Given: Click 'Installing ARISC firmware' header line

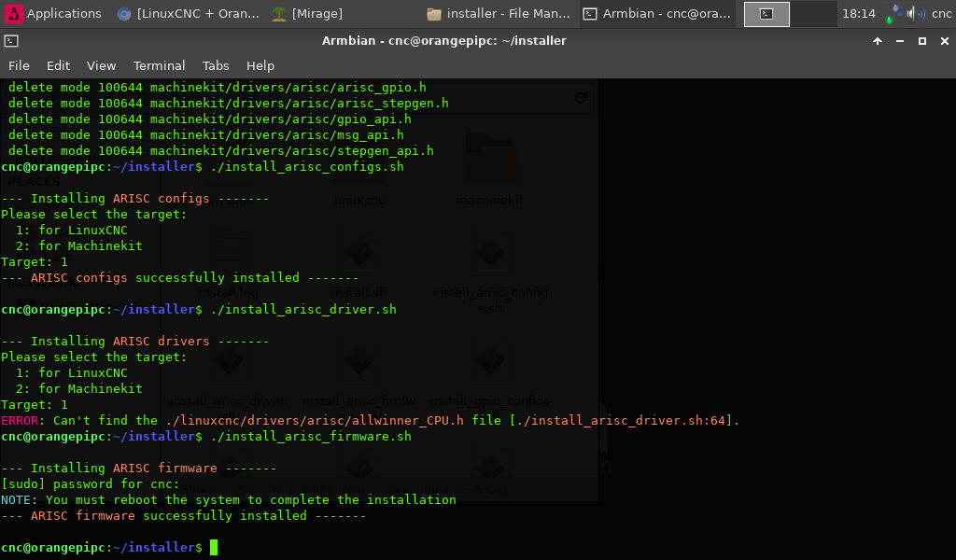Looking at the screenshot, I should 139,468.
